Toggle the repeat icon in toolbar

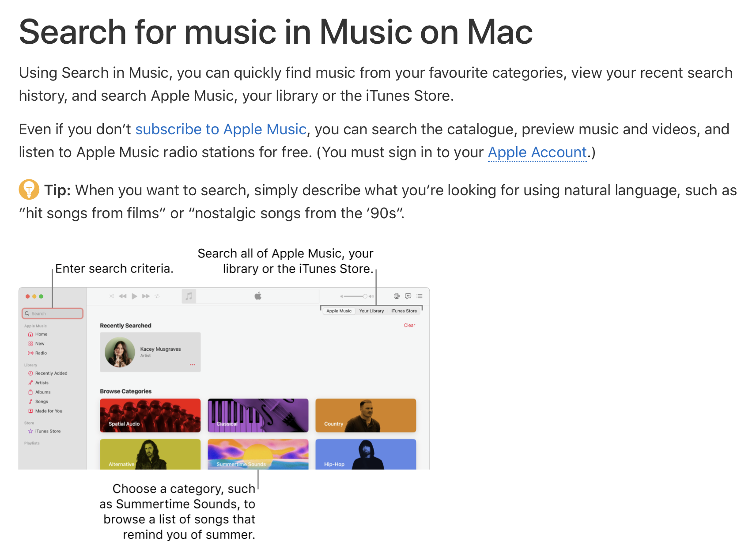(157, 296)
